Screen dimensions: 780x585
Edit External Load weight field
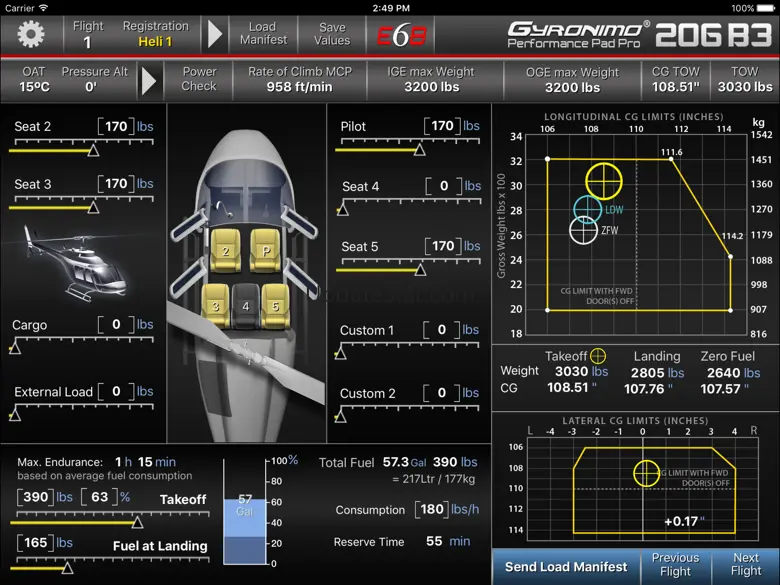[x=116, y=391]
